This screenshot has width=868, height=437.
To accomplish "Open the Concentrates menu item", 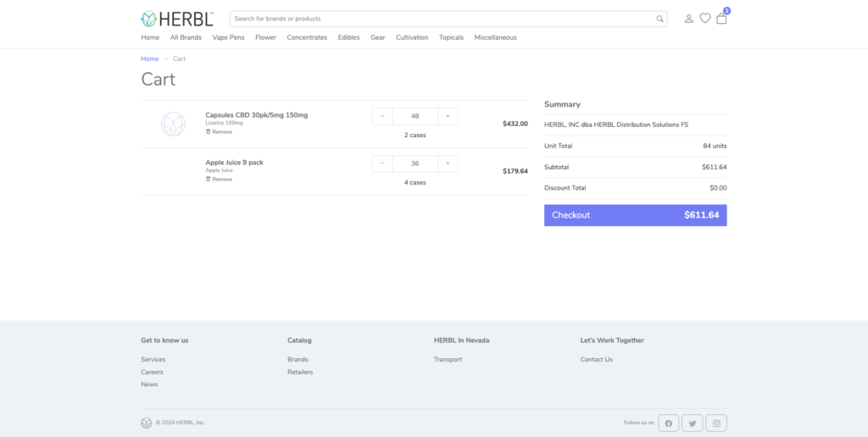I will (307, 37).
